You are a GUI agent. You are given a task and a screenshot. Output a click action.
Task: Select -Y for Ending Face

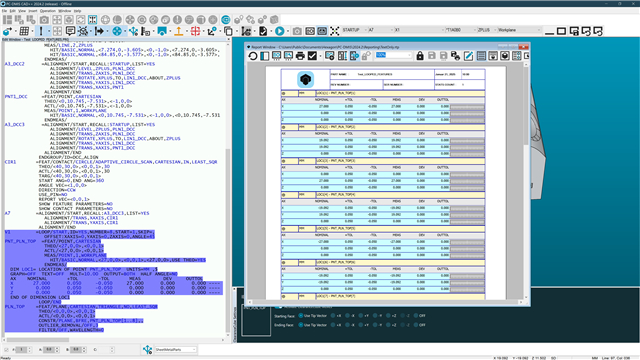[x=375, y=325]
